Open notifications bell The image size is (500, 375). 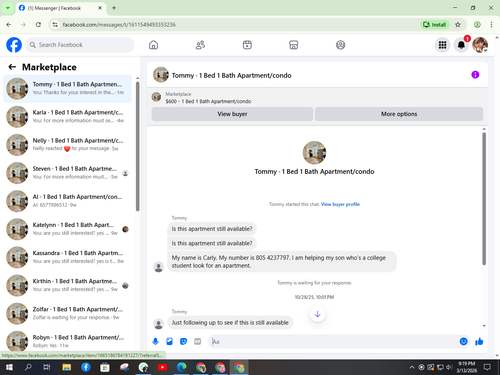point(461,45)
